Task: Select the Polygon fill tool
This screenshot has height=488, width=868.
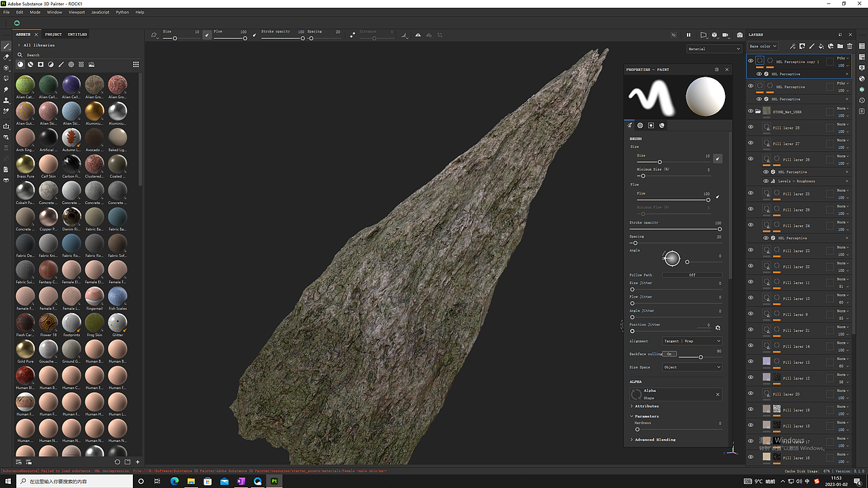Action: pos(6,79)
